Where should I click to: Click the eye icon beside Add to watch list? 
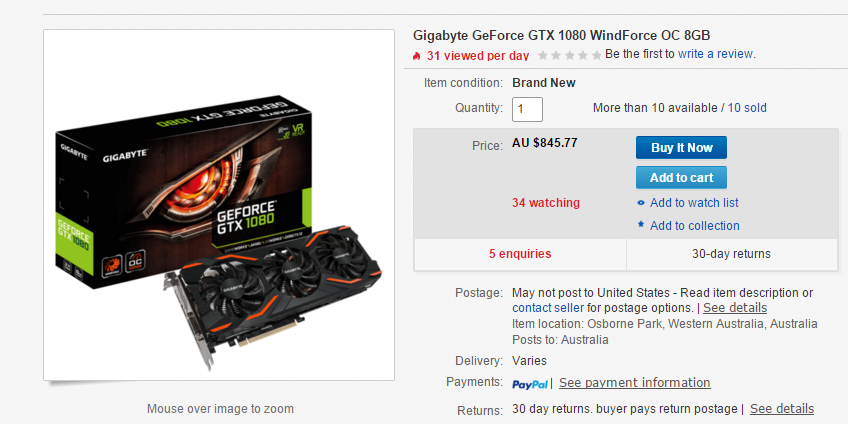641,203
